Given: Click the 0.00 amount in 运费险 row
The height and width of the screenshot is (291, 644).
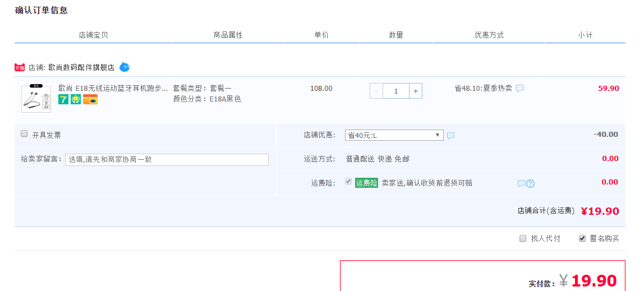Looking at the screenshot, I should click(x=610, y=182).
